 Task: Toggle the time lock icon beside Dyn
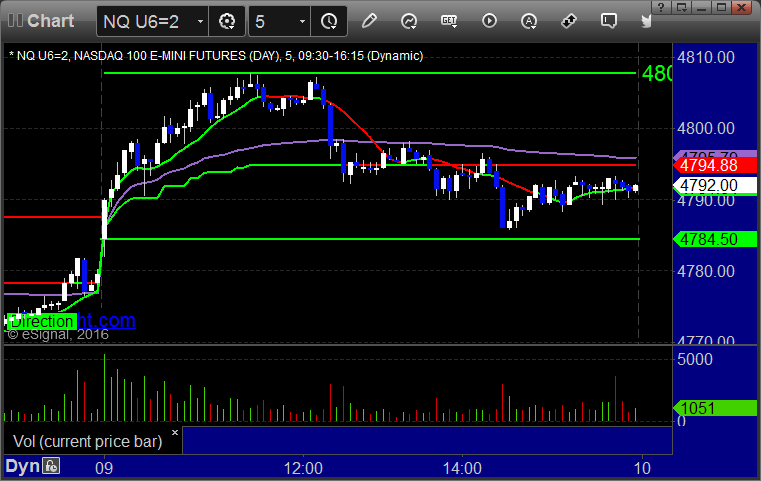[51, 466]
